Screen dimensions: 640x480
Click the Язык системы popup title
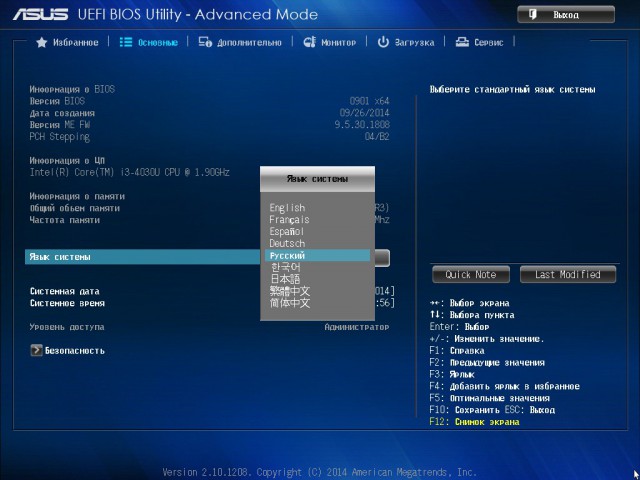click(317, 179)
